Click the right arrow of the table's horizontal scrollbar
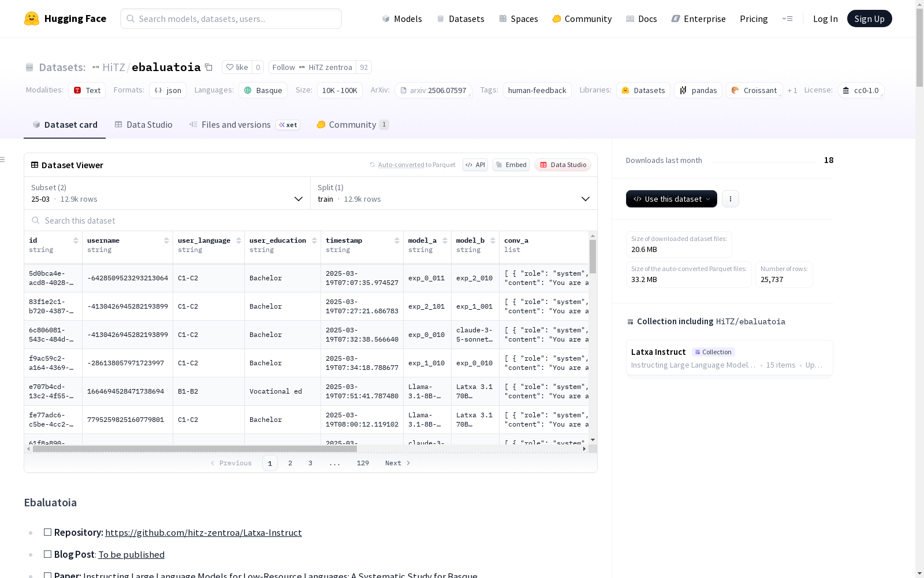This screenshot has width=924, height=578. 584,449
